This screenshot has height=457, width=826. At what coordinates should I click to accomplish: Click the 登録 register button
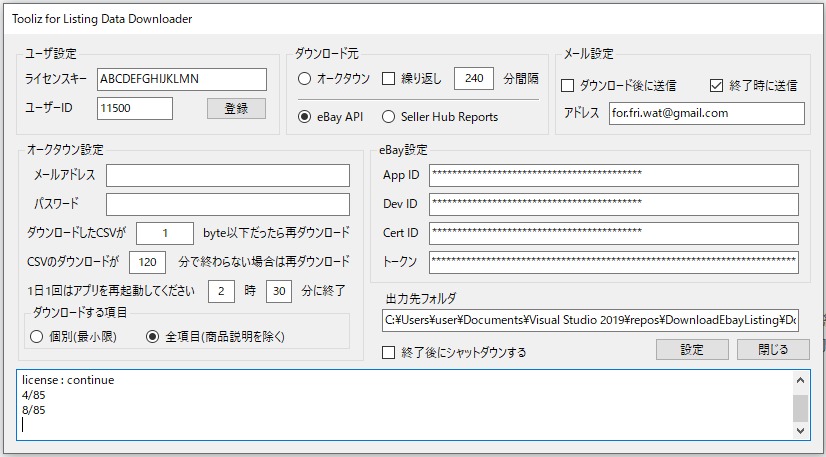pyautogui.click(x=236, y=108)
